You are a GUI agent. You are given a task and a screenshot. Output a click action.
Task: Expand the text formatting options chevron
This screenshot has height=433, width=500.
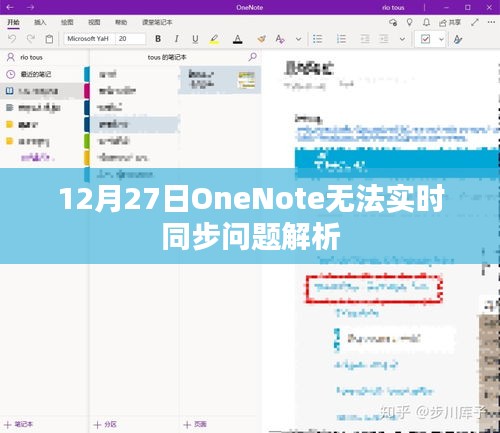(298, 39)
